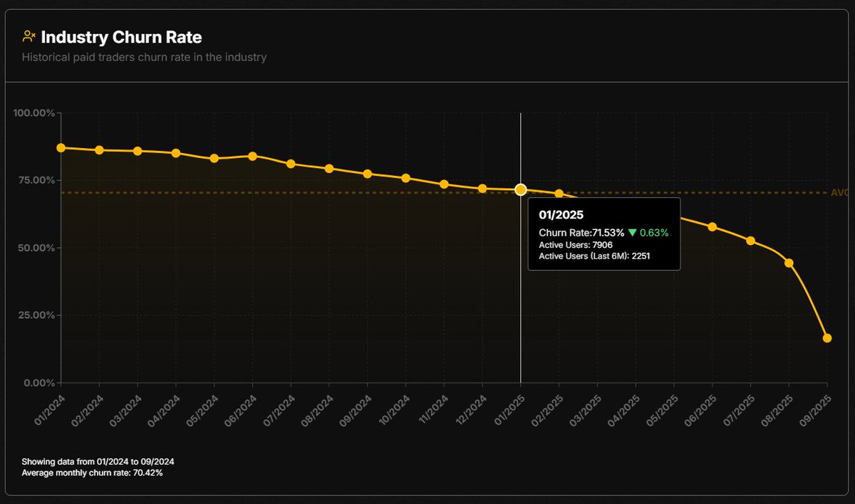Click 'Average monthly churn rate: 70.42%' text
This screenshot has height=504, width=855.
pyautogui.click(x=92, y=473)
